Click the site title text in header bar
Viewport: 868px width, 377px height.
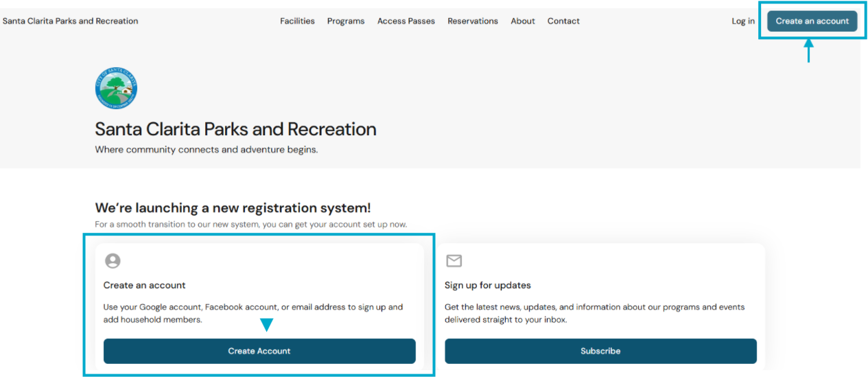point(71,21)
